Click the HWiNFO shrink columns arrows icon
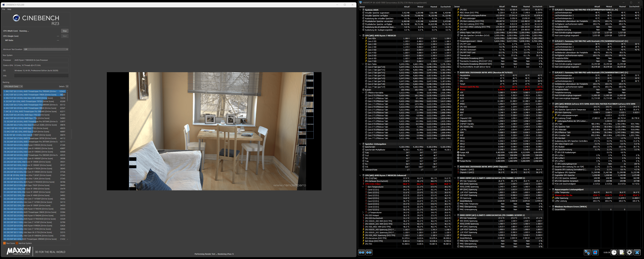This screenshot has height=259, width=644. [x=369, y=252]
